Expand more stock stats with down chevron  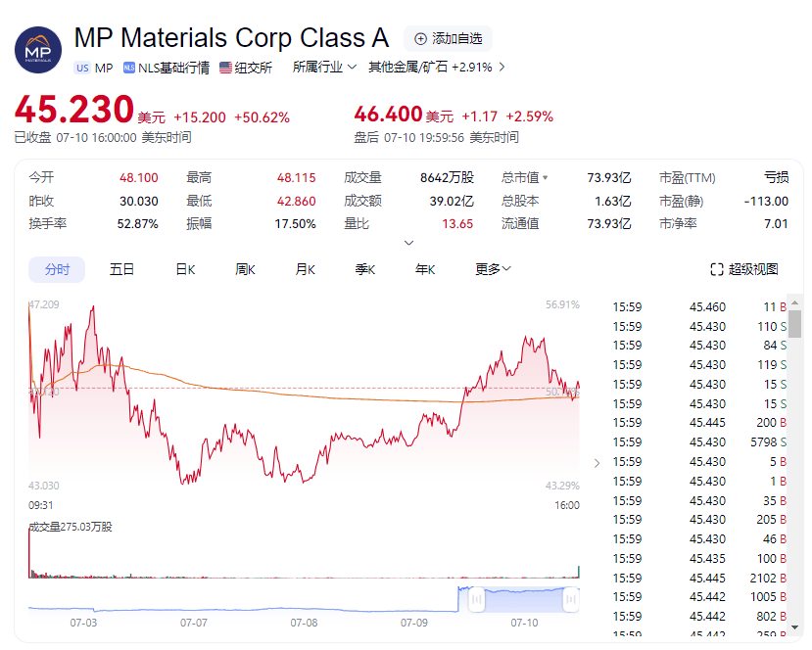point(408,243)
